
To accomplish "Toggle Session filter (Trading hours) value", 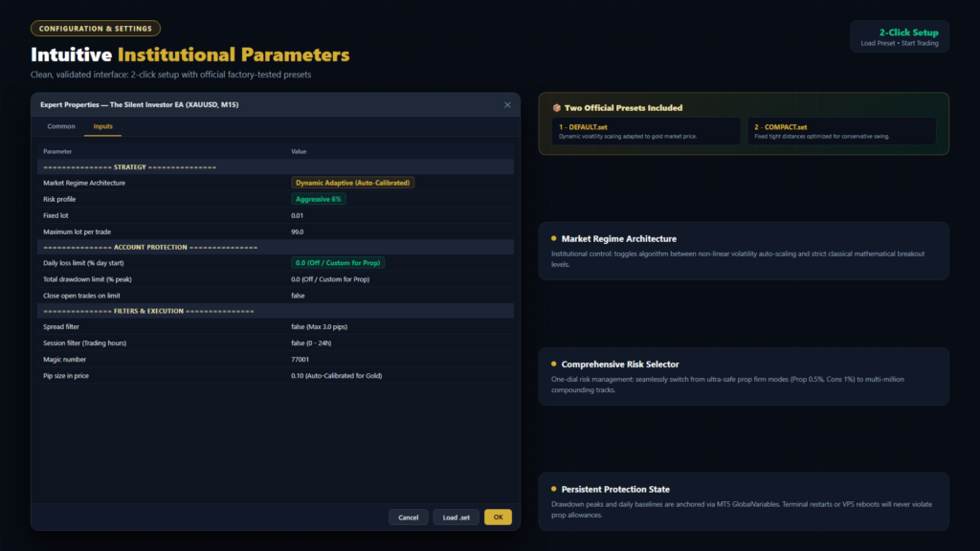I will (x=311, y=343).
